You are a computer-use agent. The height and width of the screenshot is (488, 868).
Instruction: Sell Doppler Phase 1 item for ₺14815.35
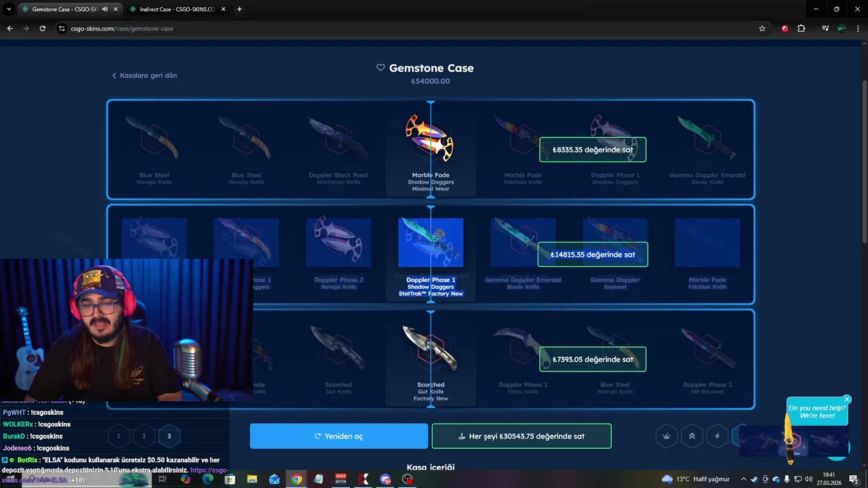(x=593, y=254)
